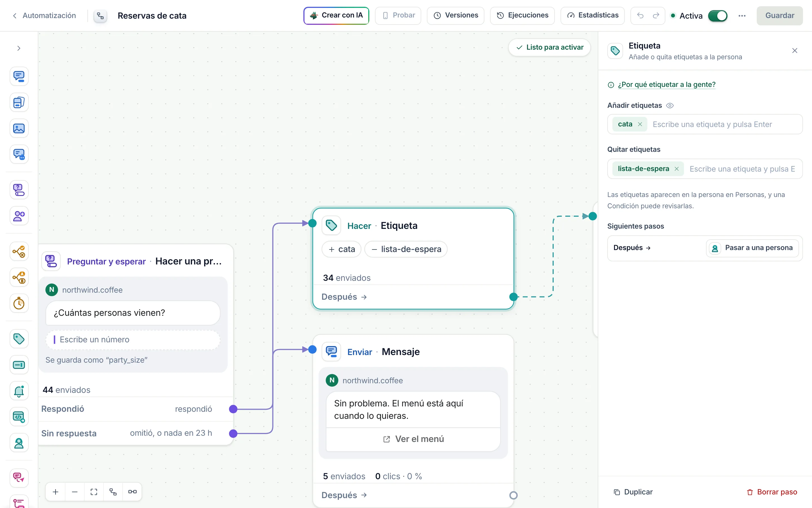Auto-arrange the flow layout
812x508 pixels.
(x=113, y=492)
